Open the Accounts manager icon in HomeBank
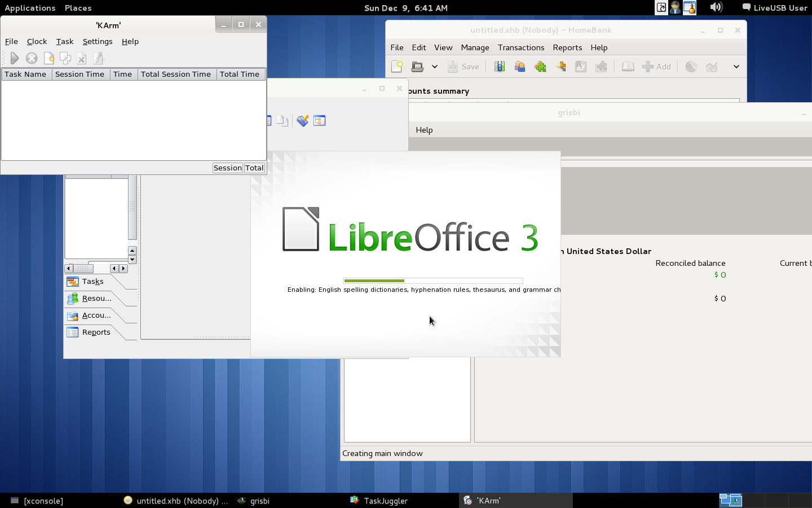Screen dimensions: 812x508 click(x=500, y=67)
